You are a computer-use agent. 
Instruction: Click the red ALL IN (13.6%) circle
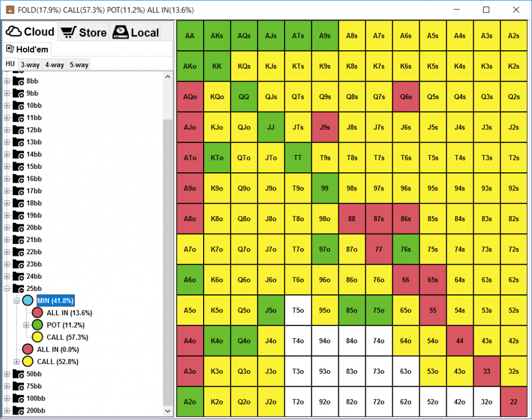click(x=37, y=313)
